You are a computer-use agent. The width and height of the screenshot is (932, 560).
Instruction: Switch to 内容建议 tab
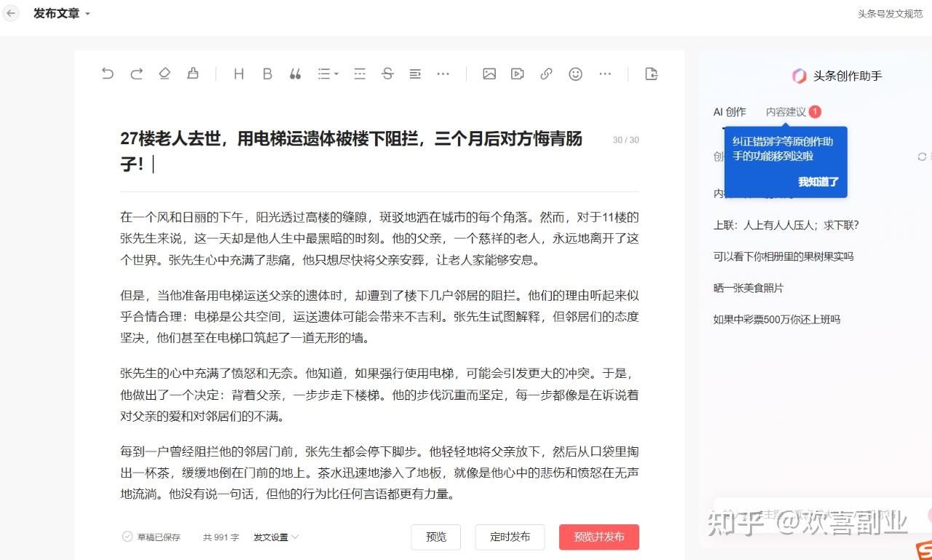point(786,112)
